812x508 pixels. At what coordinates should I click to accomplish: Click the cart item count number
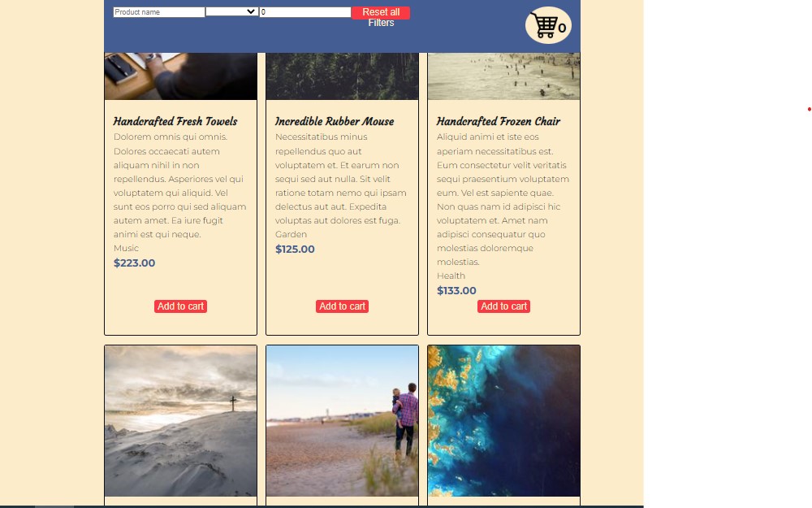click(x=562, y=28)
